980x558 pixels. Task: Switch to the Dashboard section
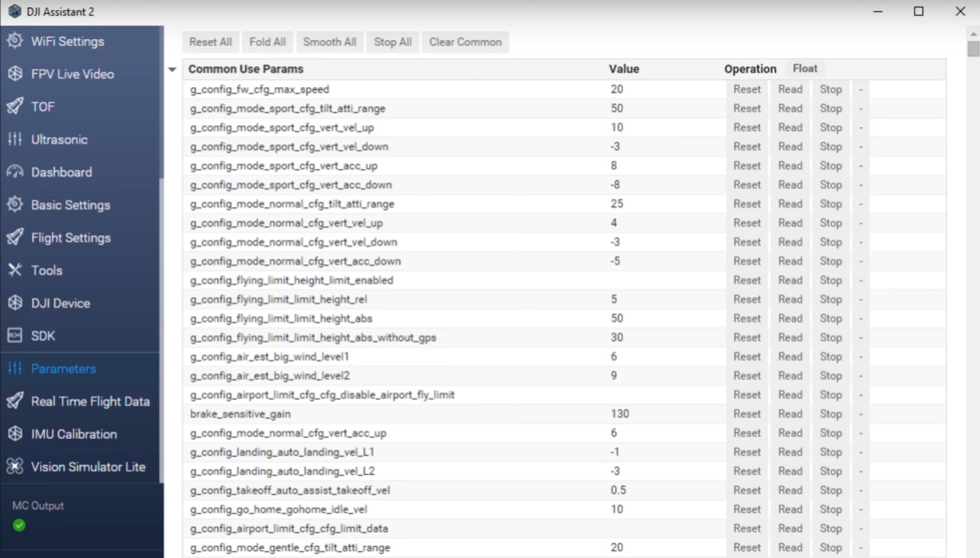point(61,172)
